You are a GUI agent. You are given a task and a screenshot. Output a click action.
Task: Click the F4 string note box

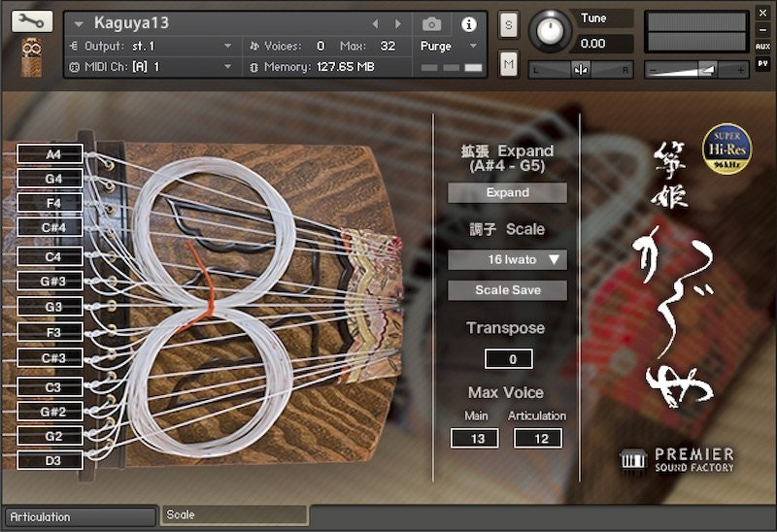[50, 203]
